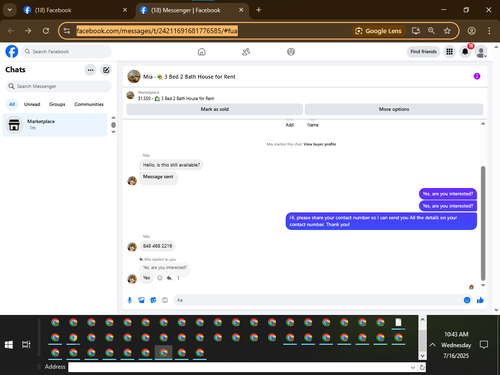Open the Facebook menu grid icon

[x=449, y=52]
